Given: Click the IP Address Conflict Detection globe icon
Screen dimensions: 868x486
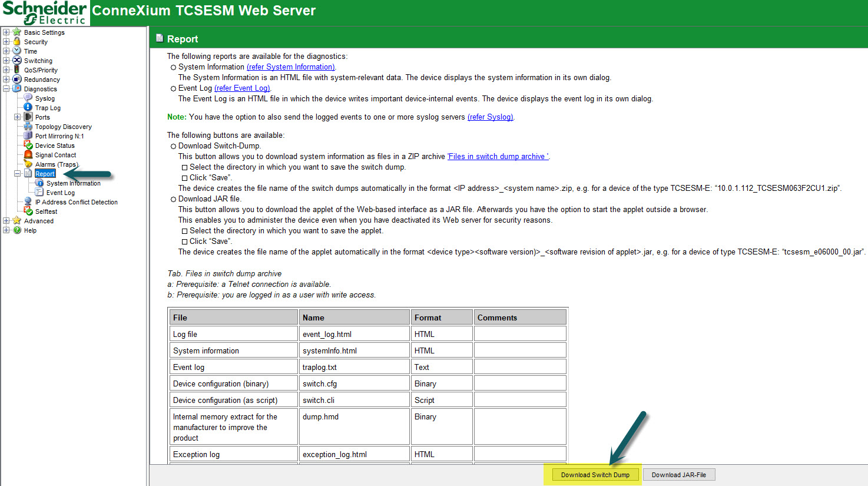Looking at the screenshot, I should coord(28,201).
